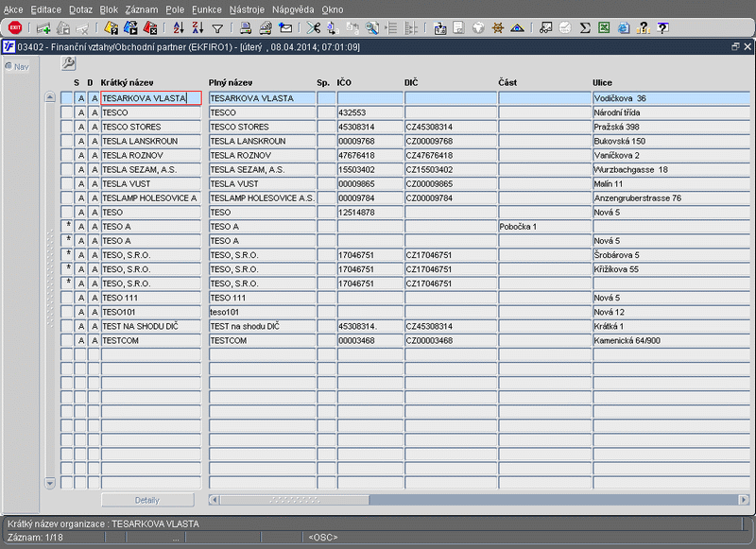Select the short name cell TESLA SEZAM, A.S.
The width and height of the screenshot is (756, 549).
[151, 170]
